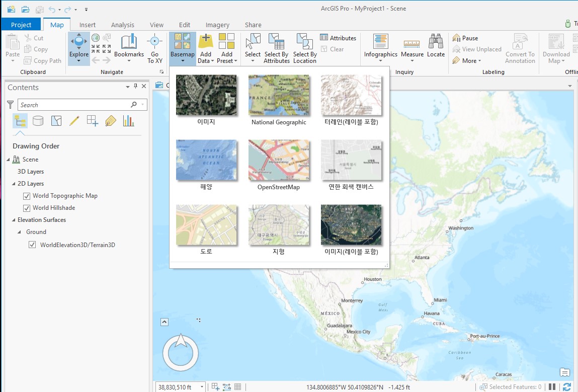Expand the Add Data dropdown arrow
The image size is (578, 392).
212,61
